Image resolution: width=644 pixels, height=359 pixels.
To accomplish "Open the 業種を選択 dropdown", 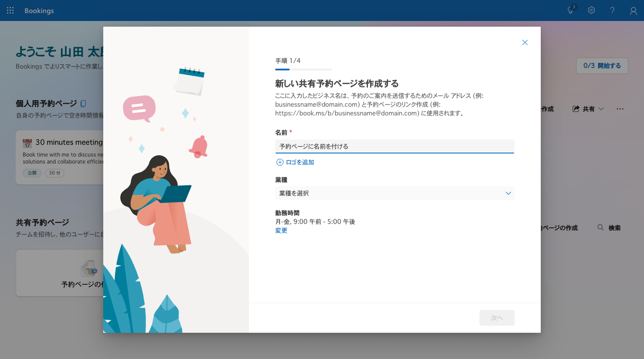I will click(395, 193).
